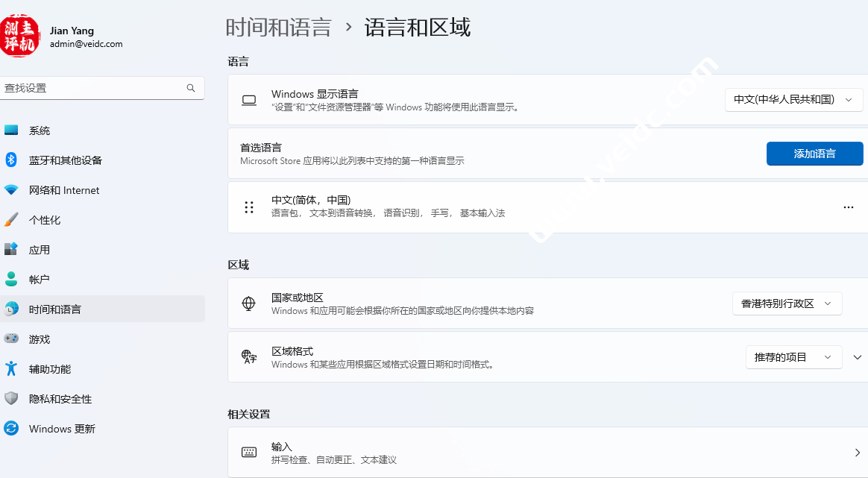Click the 添加语言 button
This screenshot has height=478, width=868.
[x=814, y=154]
